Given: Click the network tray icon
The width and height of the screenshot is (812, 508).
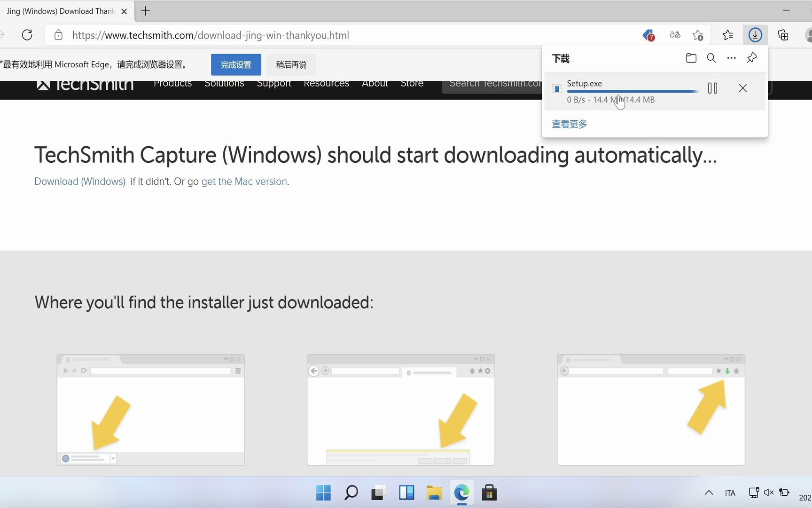Looking at the screenshot, I should pyautogui.click(x=754, y=492).
